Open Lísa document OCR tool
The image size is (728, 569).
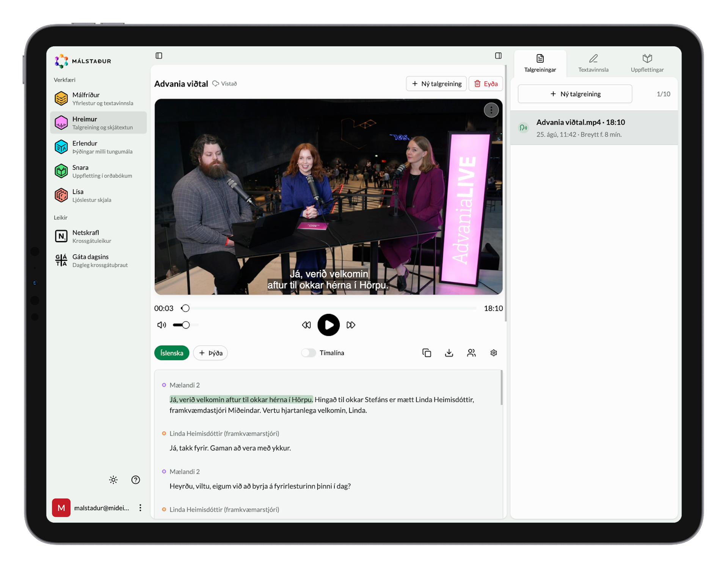(98, 196)
